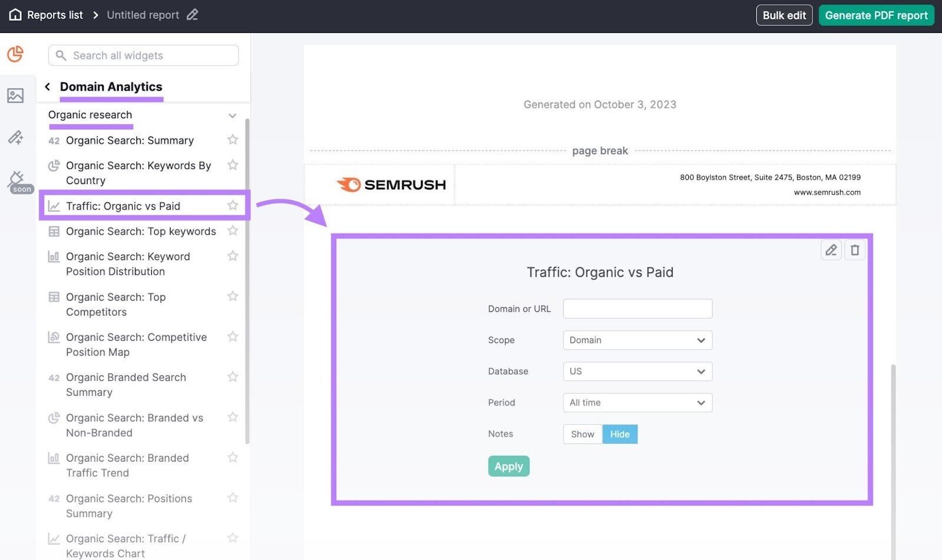Open the Database dropdown showing US
Image resolution: width=942 pixels, height=560 pixels.
point(637,371)
